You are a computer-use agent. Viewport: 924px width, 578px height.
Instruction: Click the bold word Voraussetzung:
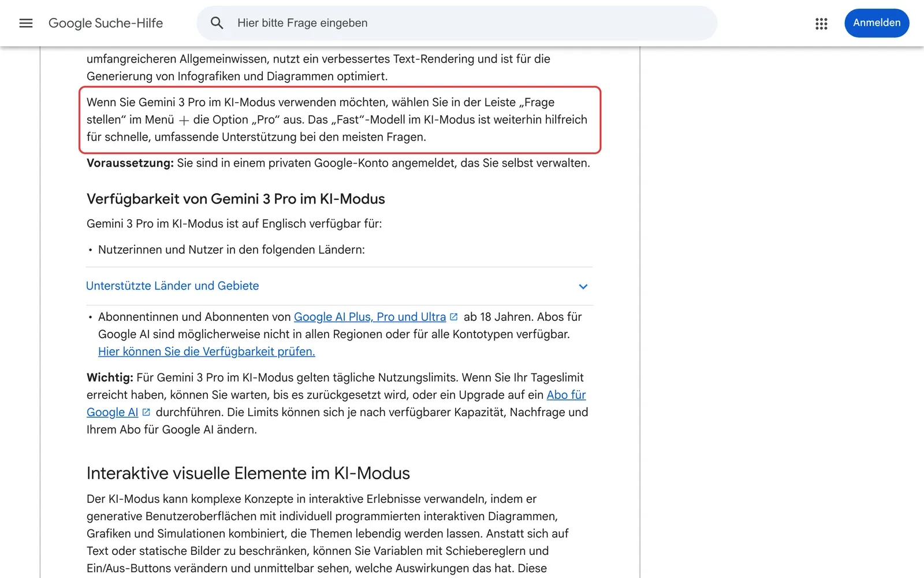click(x=130, y=163)
